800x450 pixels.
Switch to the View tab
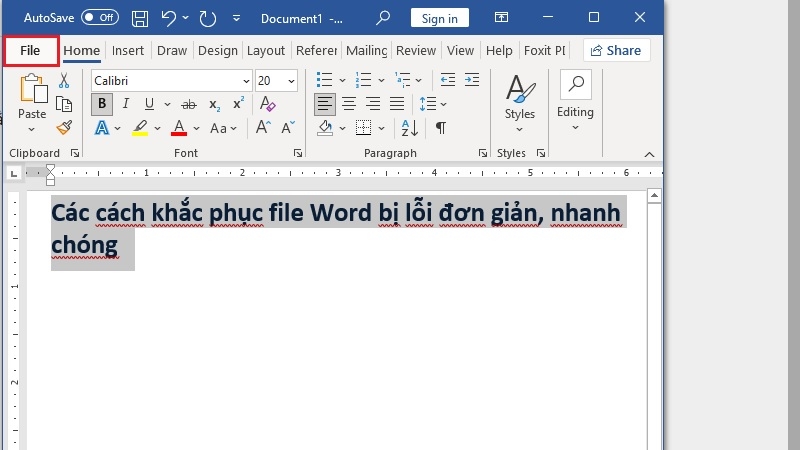460,51
